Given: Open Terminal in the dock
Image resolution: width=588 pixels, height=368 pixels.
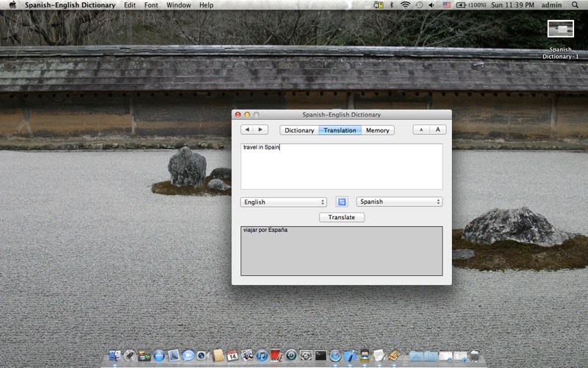Looking at the screenshot, I should [x=320, y=355].
